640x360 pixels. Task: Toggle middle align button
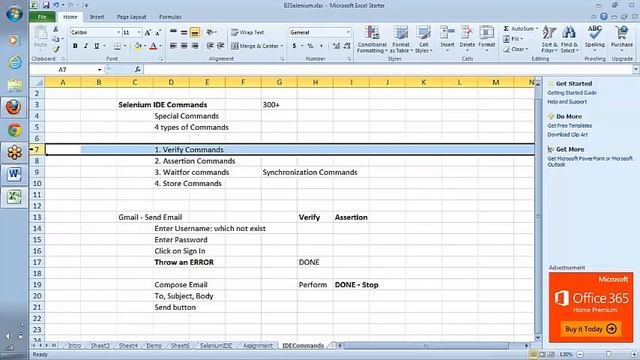pos(184,32)
